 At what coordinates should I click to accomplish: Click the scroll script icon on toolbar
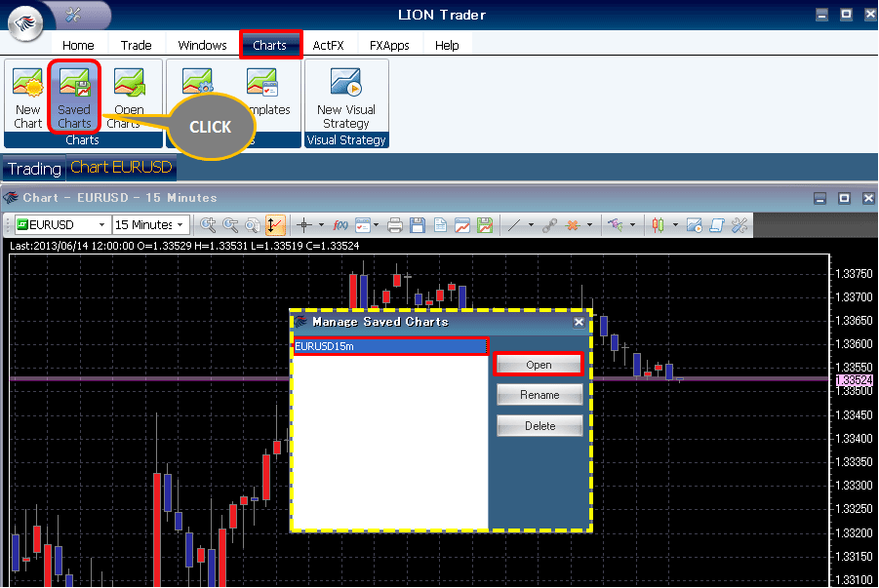716,225
